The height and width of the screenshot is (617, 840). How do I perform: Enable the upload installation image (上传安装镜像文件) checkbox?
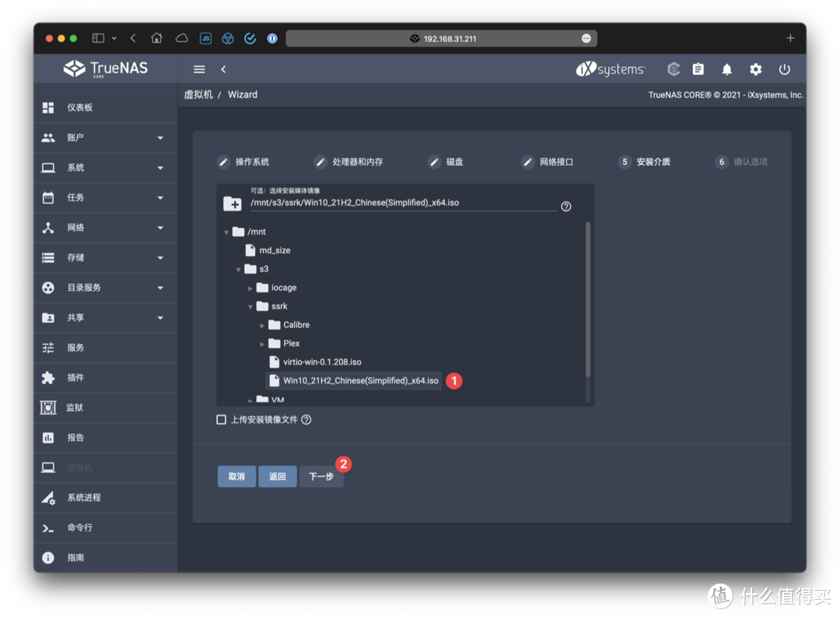[221, 419]
